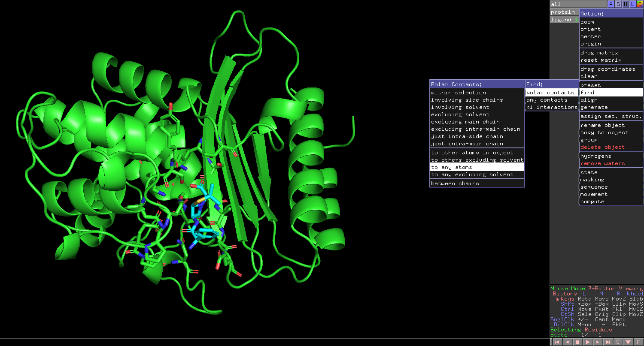Screen dimensions: 644x346
Task: Open the rainbow Color (C) menu for all
Action: pyautogui.click(x=640, y=4)
